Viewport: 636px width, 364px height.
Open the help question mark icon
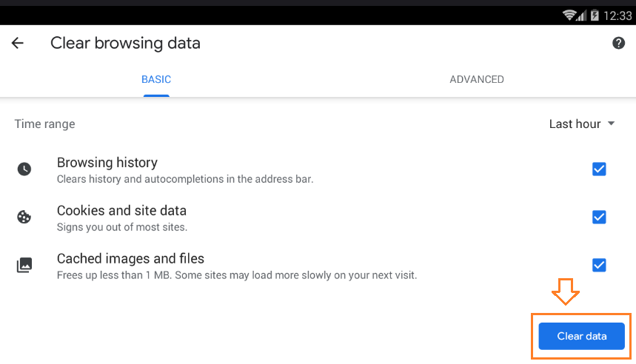618,43
